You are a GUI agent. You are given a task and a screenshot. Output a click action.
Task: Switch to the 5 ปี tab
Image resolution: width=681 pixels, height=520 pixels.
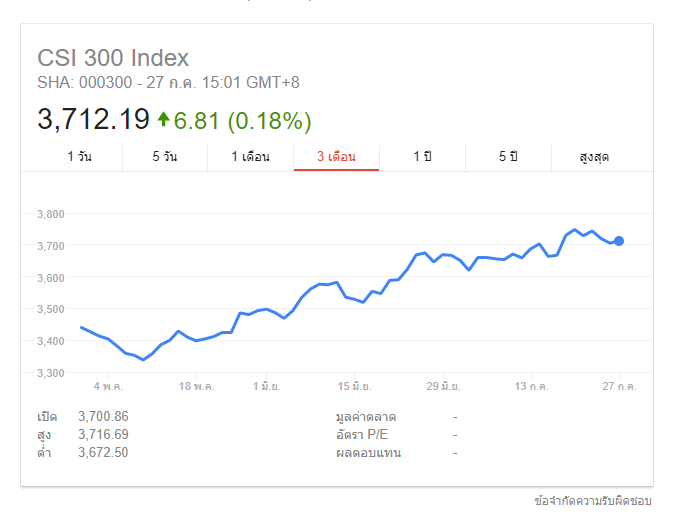coord(508,157)
